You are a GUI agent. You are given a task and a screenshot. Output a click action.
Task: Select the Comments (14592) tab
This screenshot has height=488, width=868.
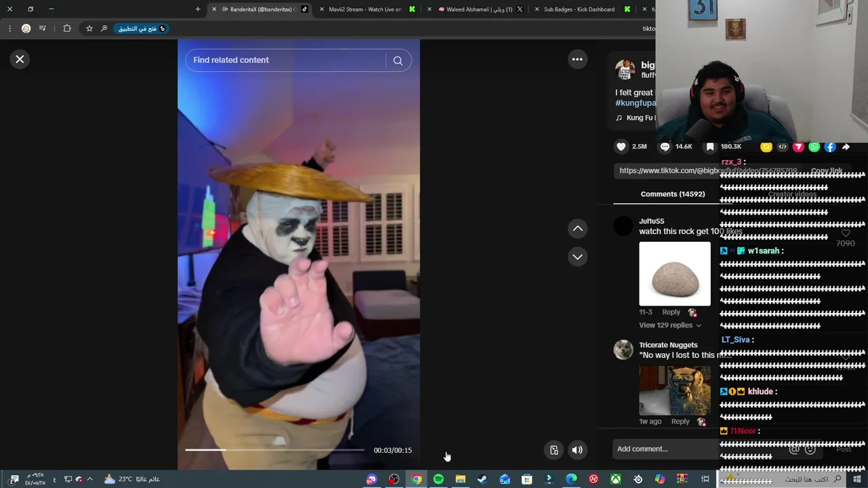point(673,194)
